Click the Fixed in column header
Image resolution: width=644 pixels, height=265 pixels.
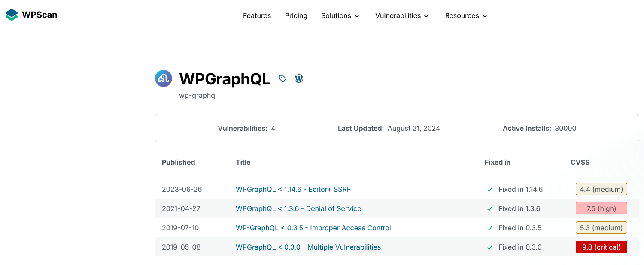(x=498, y=162)
